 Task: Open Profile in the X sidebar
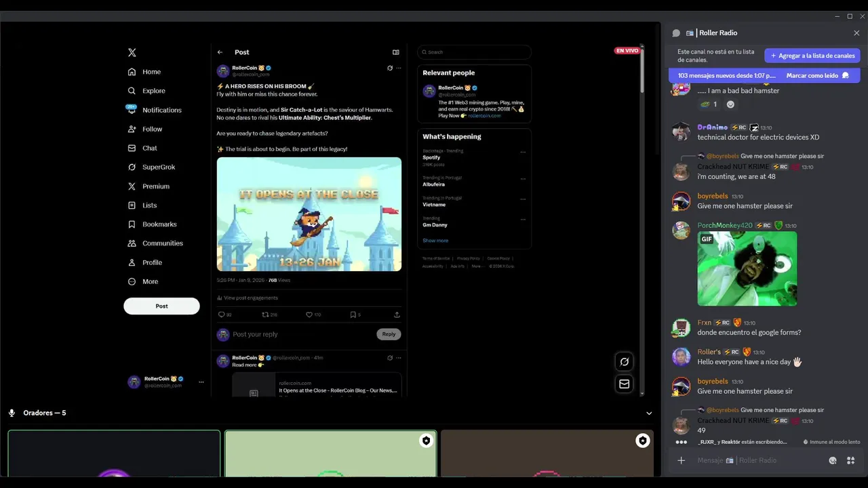(x=145, y=262)
